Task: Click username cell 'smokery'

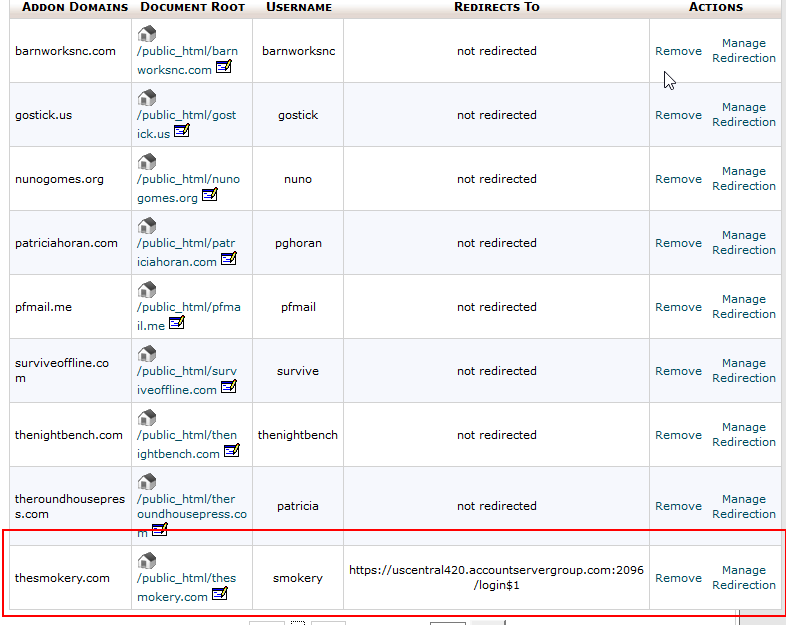Action: 298,578
